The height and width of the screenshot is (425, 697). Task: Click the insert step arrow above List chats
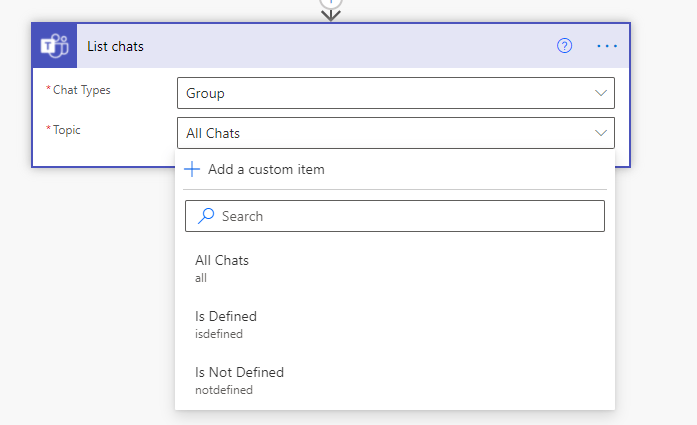(331, 10)
